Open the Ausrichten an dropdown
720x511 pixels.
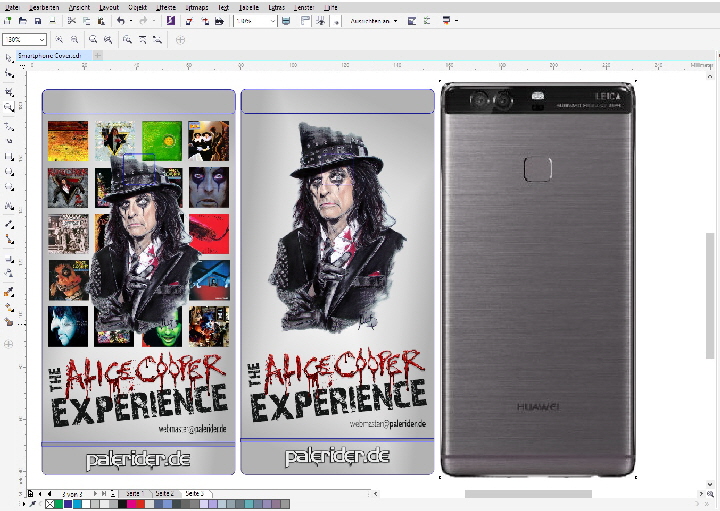pos(373,21)
